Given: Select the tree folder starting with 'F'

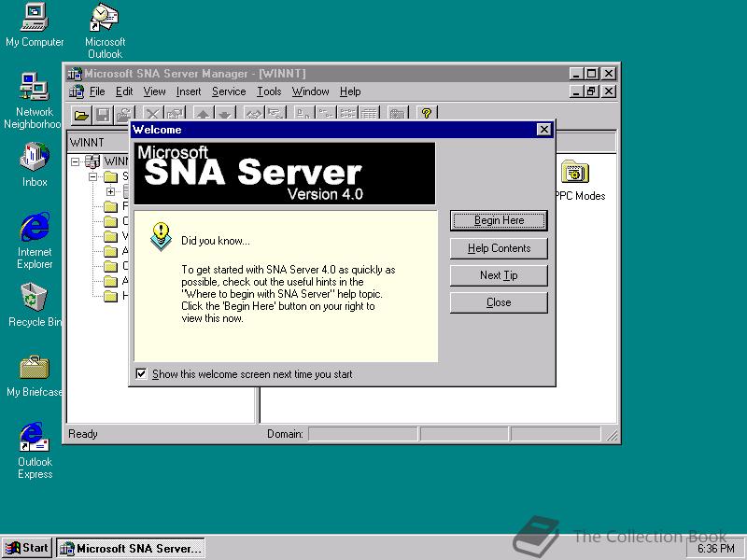Looking at the screenshot, I should (110, 206).
